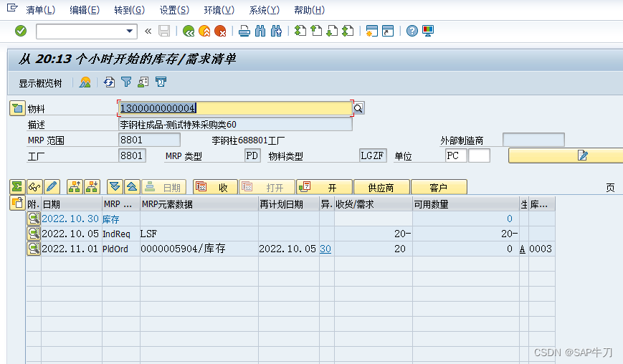Open details for 2022.10.30 库存 row
The width and height of the screenshot is (623, 364).
[x=34, y=219]
